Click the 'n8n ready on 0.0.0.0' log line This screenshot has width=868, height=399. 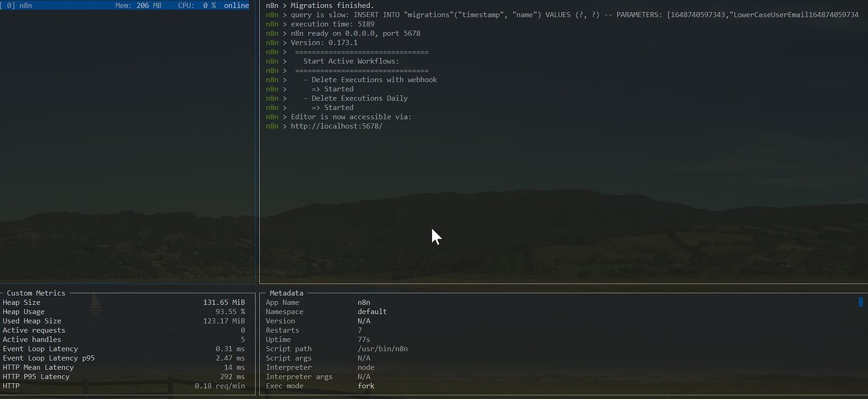tap(355, 33)
